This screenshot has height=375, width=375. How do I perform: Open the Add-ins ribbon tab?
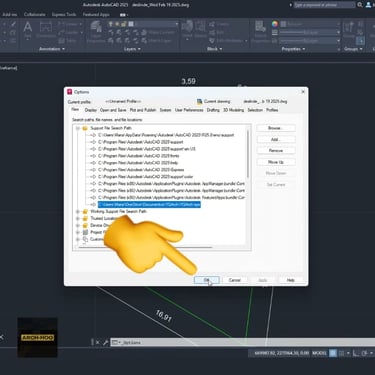[10, 14]
